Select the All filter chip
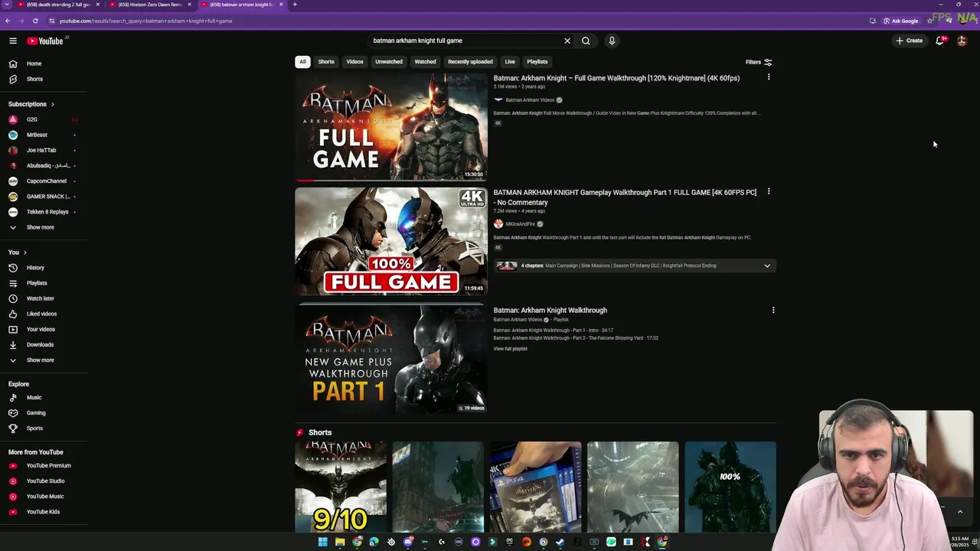Image resolution: width=980 pixels, height=551 pixels. 302,61
